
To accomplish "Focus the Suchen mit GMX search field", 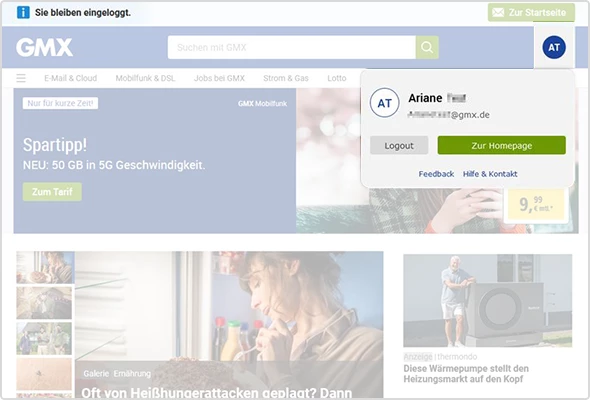I will pyautogui.click(x=292, y=47).
